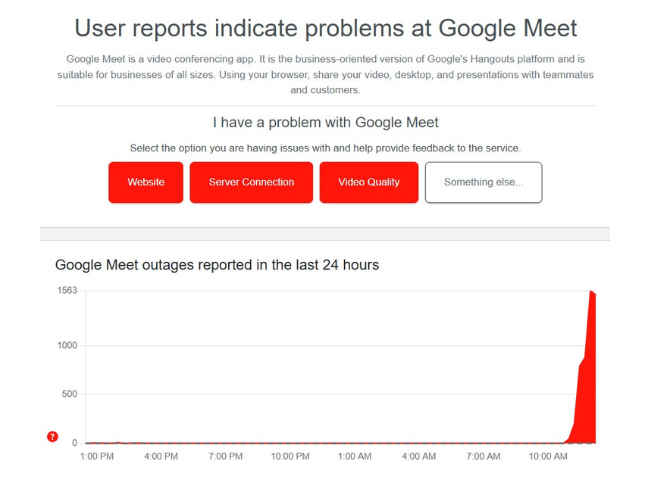Click the 1:00 PM time label

[x=96, y=457]
